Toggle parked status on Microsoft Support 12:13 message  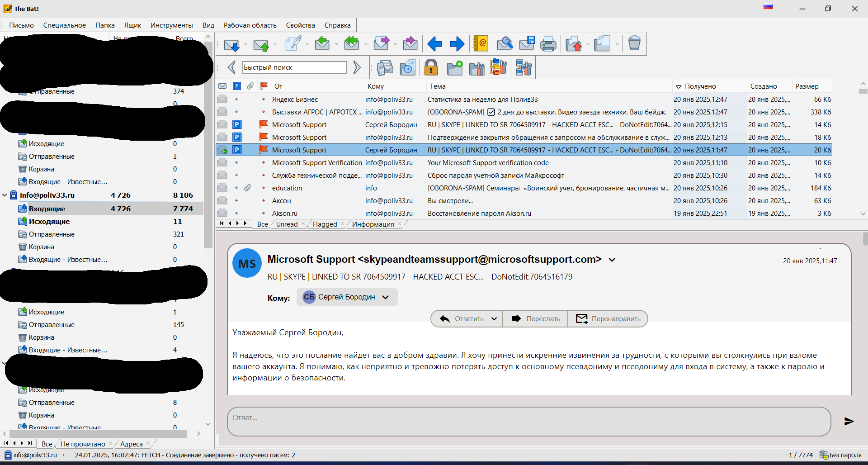tap(237, 137)
